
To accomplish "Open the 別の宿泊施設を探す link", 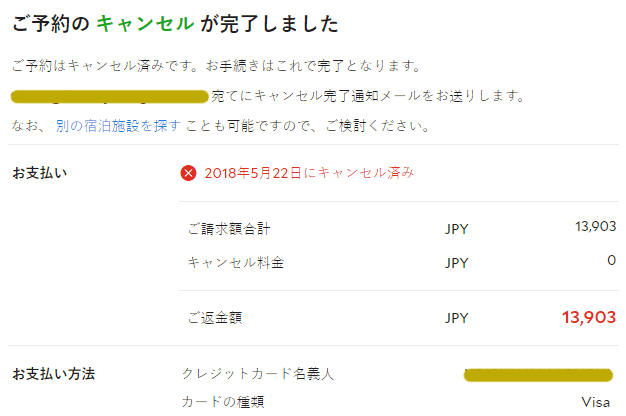I will tap(118, 126).
